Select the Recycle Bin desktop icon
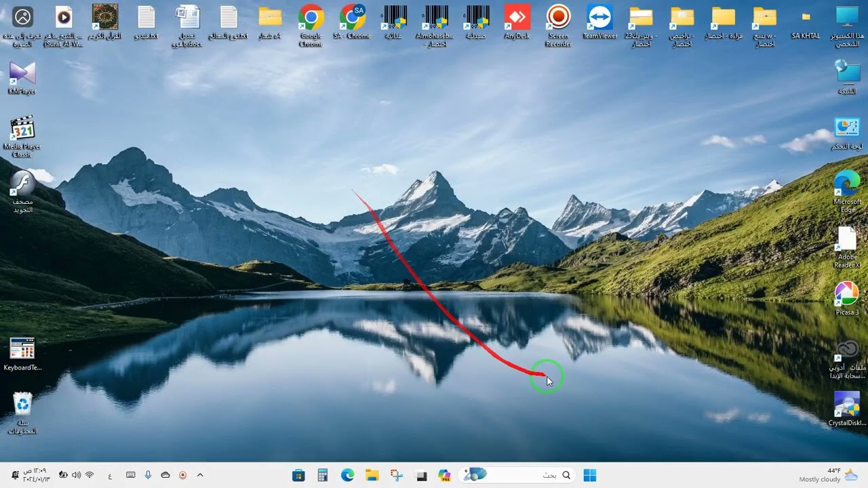This screenshot has width=868, height=488. 22,413
